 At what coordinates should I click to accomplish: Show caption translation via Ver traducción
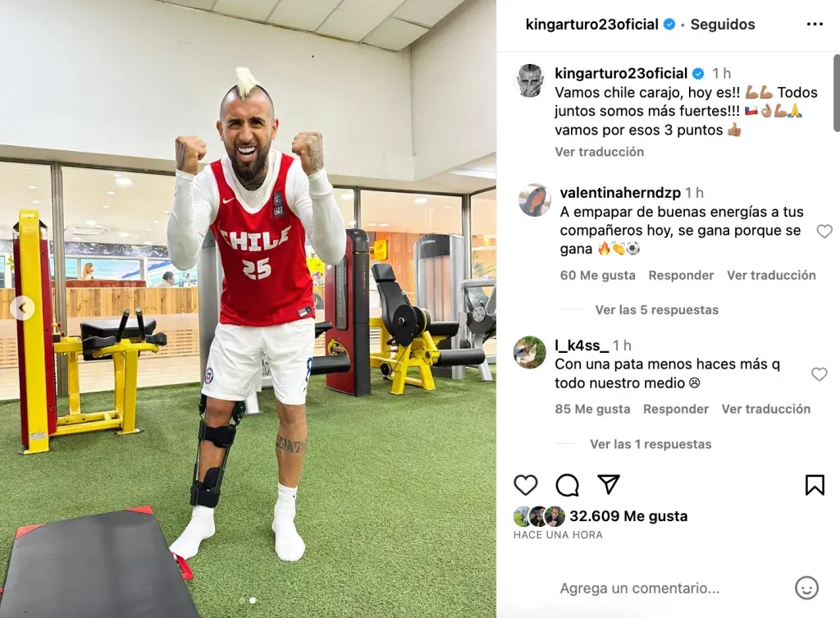(x=600, y=152)
